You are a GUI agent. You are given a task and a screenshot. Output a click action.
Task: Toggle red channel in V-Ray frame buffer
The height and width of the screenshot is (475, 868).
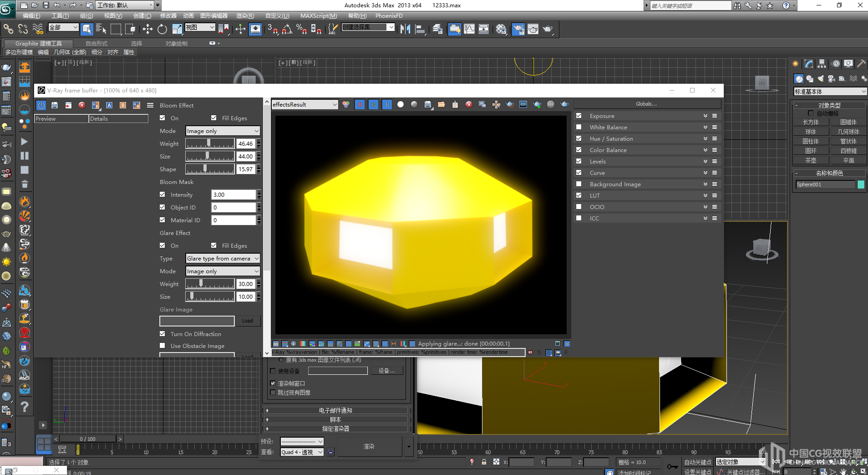pos(360,104)
